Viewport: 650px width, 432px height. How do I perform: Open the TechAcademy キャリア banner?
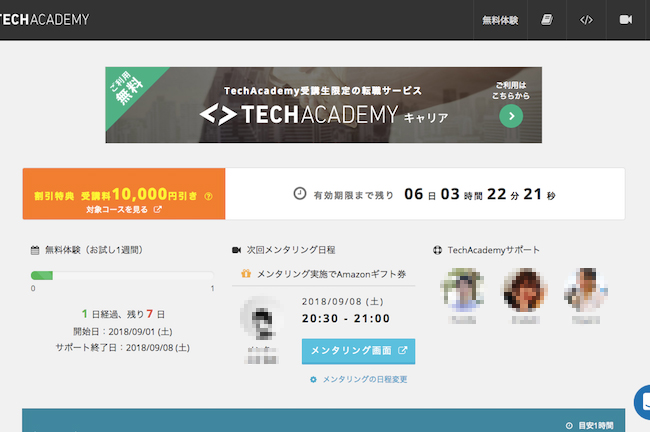click(x=323, y=105)
